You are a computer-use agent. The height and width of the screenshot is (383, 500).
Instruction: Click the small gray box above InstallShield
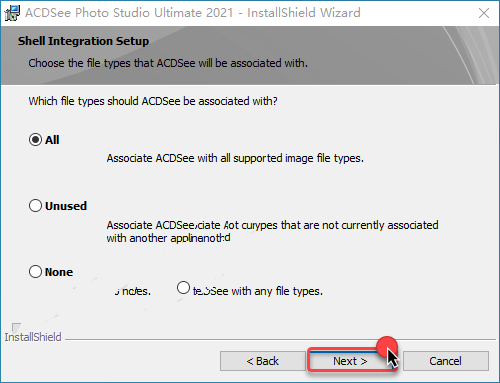tap(16, 327)
